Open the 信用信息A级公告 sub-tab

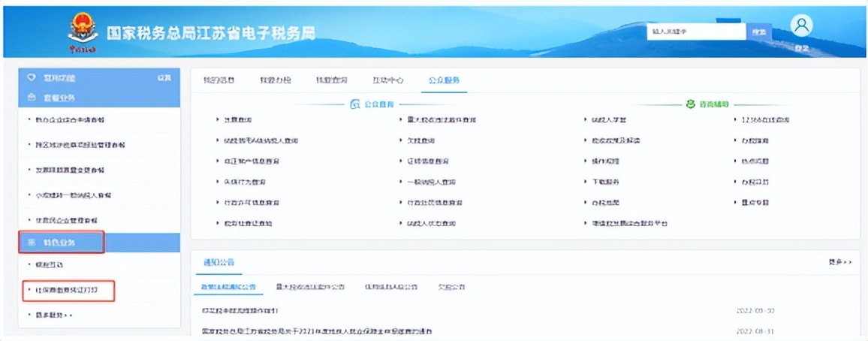pyautogui.click(x=390, y=288)
